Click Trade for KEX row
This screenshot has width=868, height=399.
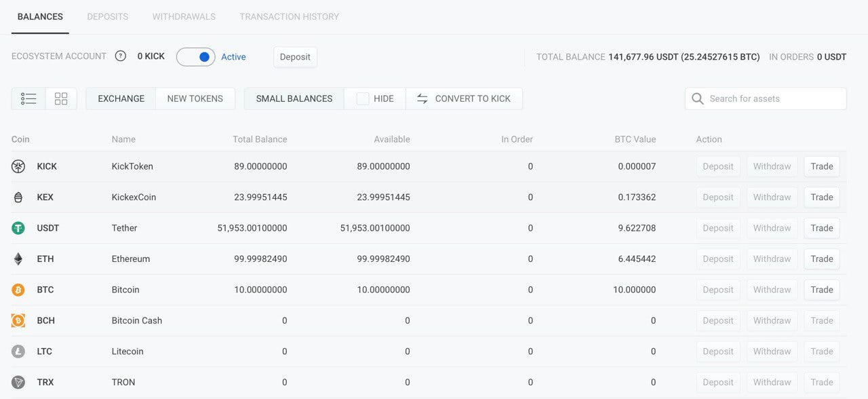click(822, 197)
